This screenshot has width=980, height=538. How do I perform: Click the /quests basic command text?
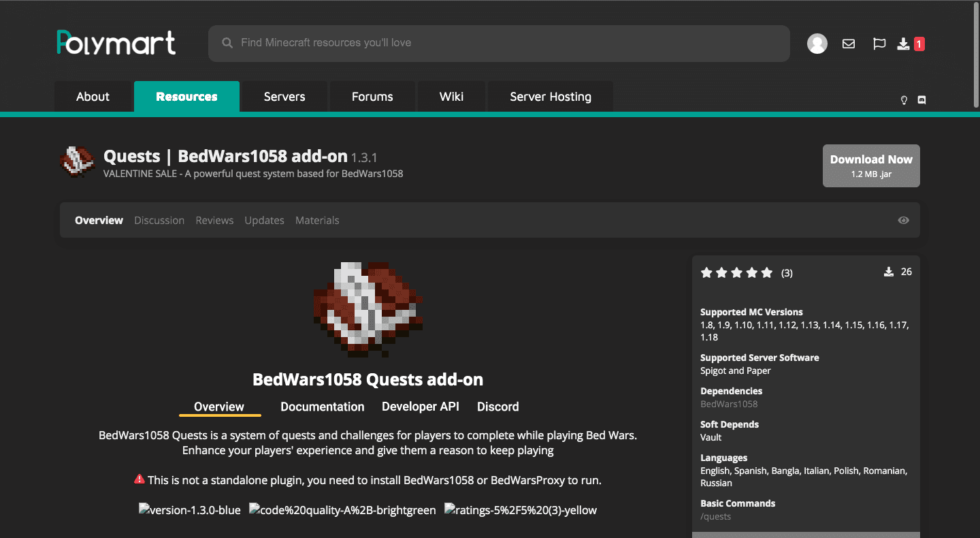pos(716,516)
